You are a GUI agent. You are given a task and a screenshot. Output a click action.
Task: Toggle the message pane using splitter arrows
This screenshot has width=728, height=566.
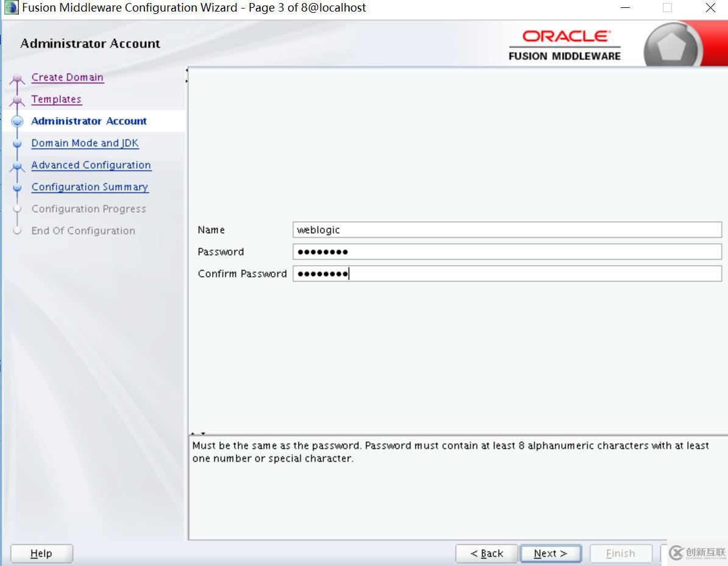[198, 433]
